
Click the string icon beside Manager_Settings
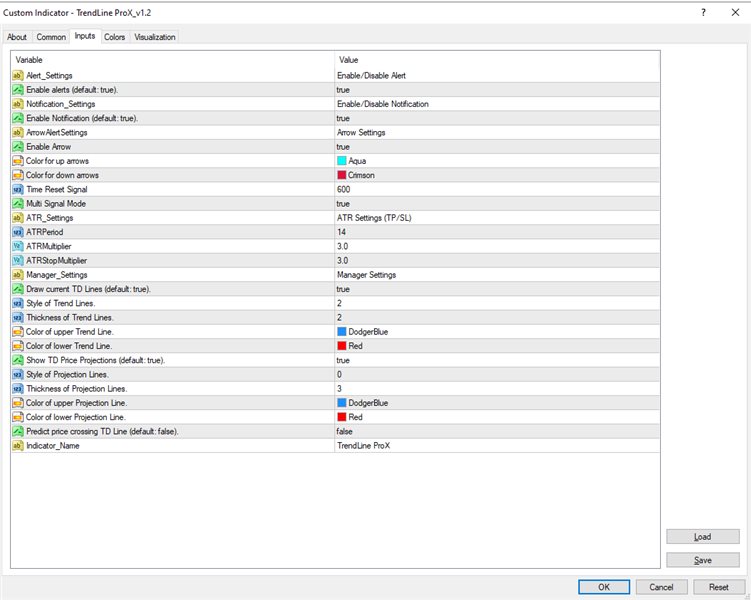[18, 275]
